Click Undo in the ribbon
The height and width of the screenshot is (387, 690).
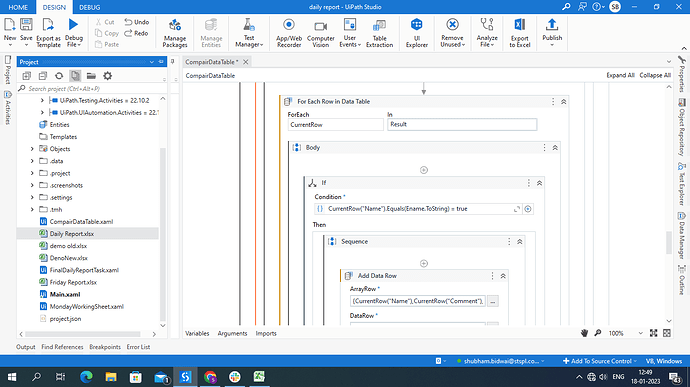tap(136, 22)
